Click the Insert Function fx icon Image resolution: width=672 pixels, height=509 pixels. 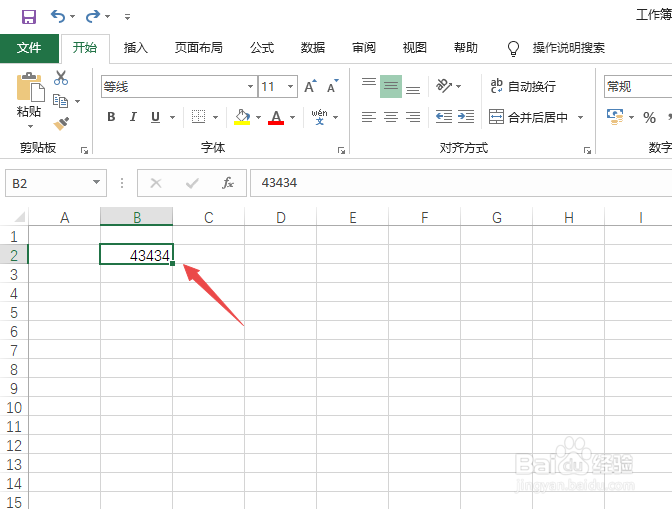(228, 183)
